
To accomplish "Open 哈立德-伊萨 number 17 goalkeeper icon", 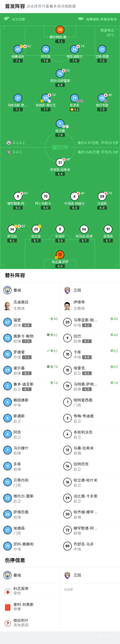I will pos(60,255).
